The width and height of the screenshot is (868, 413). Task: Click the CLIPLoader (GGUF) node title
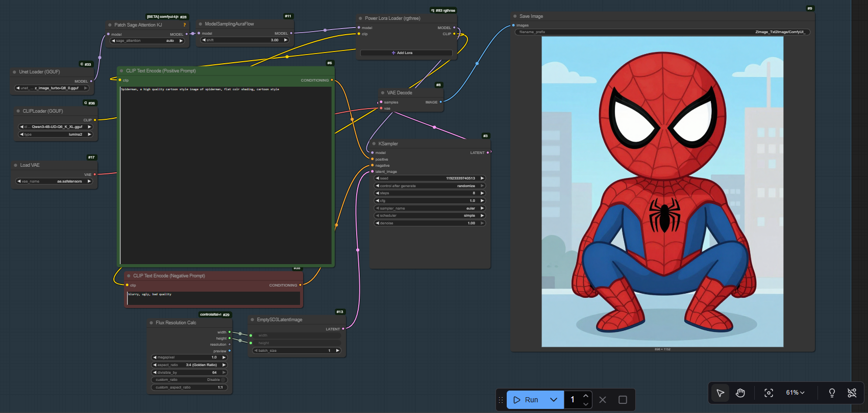(x=43, y=111)
